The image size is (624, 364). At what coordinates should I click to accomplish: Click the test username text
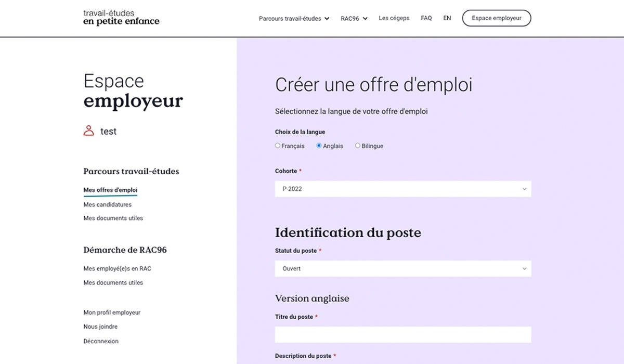click(109, 132)
